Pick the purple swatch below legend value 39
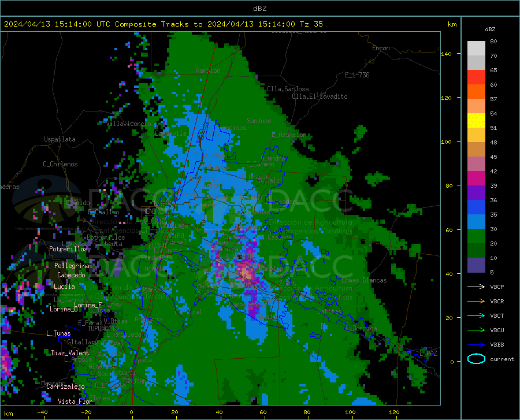The image size is (520, 420). [x=476, y=192]
